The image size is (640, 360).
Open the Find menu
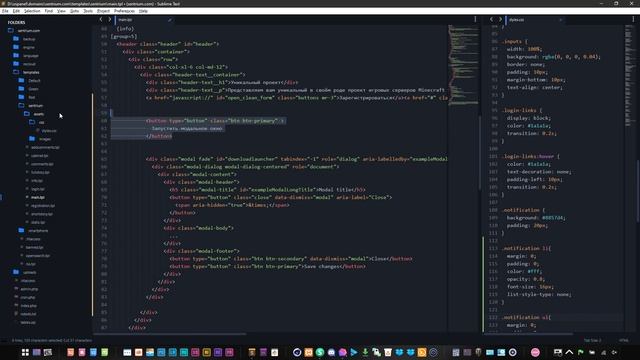pyautogui.click(x=49, y=11)
